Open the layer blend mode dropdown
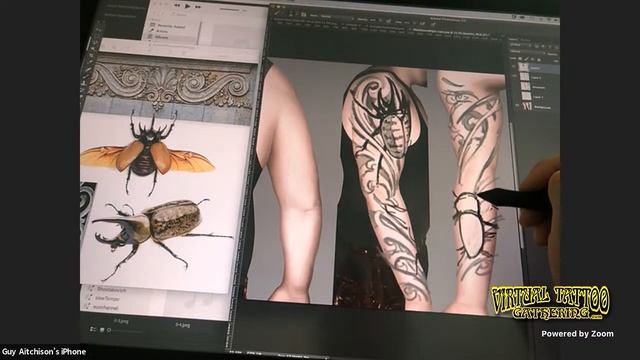Screen dimensions: 640x360 tap(527, 52)
